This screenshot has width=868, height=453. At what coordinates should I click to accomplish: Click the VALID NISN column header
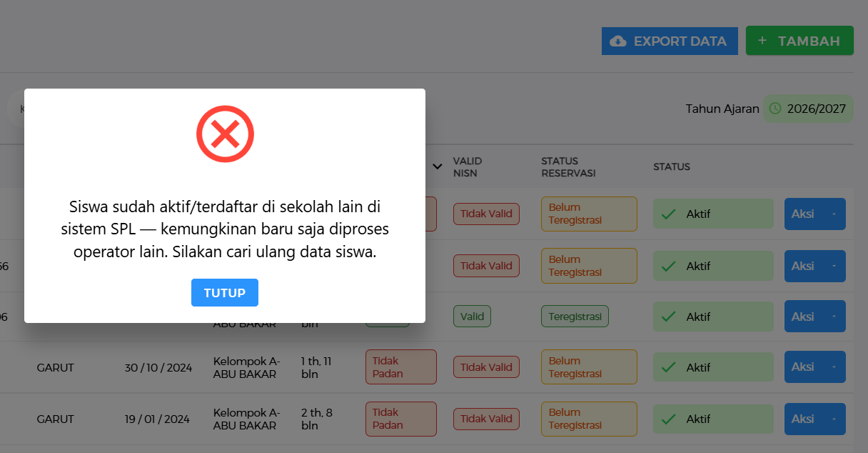coord(468,166)
